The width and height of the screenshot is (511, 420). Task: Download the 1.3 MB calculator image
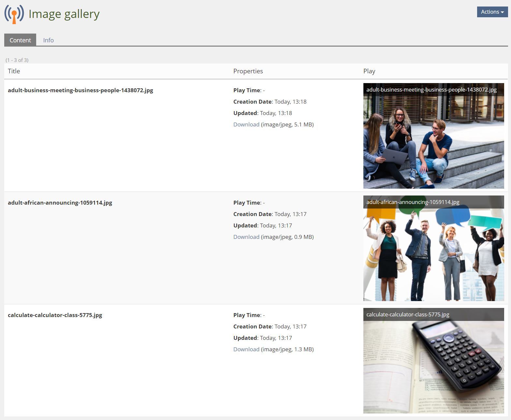[x=246, y=349]
